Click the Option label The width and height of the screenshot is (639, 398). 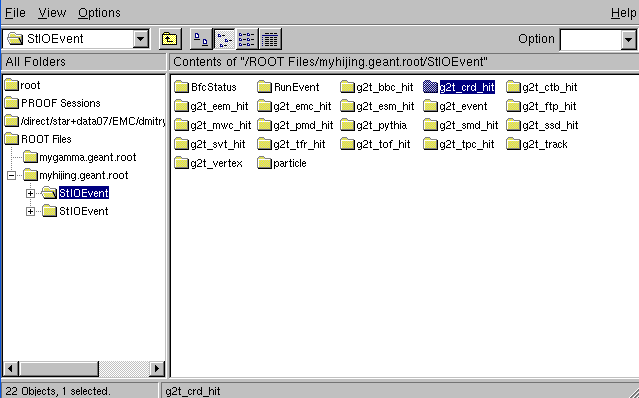[x=536, y=39]
